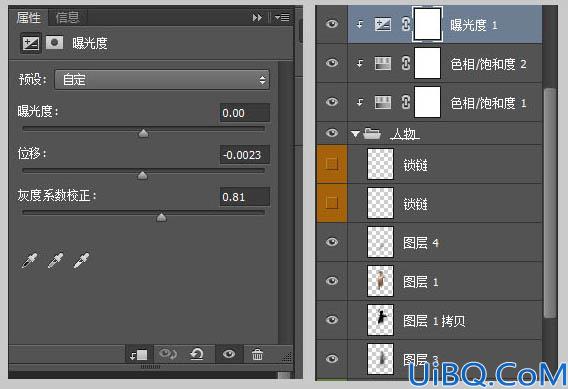Switch to the 属性 tab
Viewport: 568px width, 389px height.
(28, 17)
